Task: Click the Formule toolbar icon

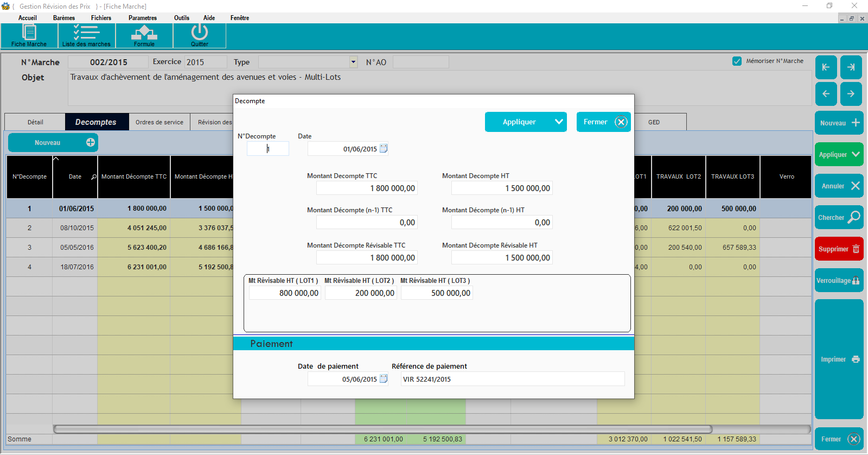Action: point(144,36)
